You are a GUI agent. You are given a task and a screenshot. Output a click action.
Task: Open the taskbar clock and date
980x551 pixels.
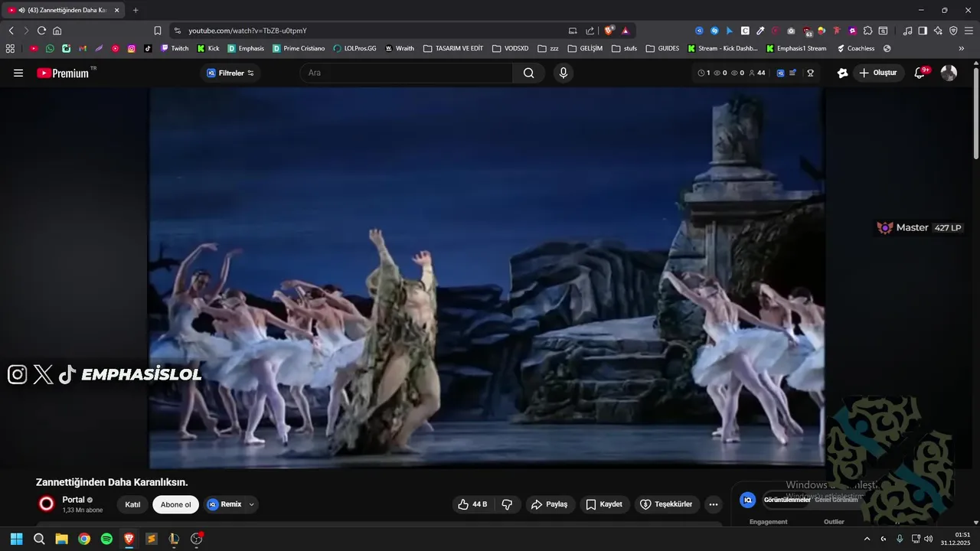[957, 539]
